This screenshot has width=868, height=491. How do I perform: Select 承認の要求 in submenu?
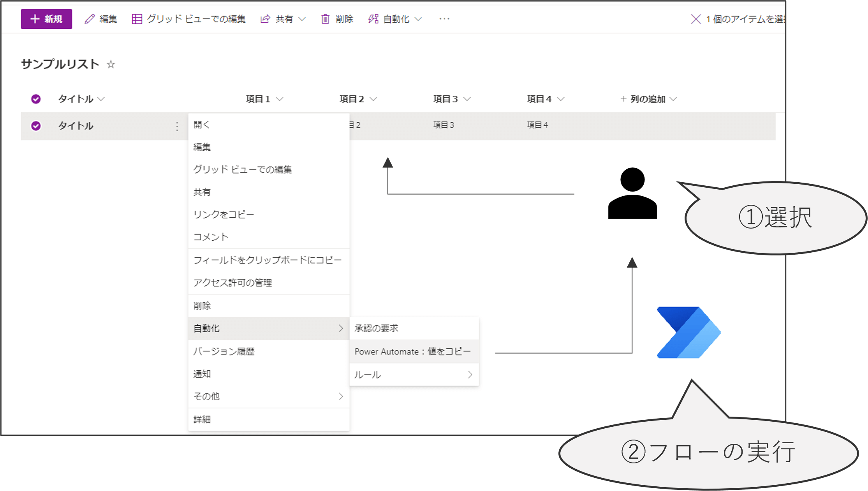(x=377, y=329)
